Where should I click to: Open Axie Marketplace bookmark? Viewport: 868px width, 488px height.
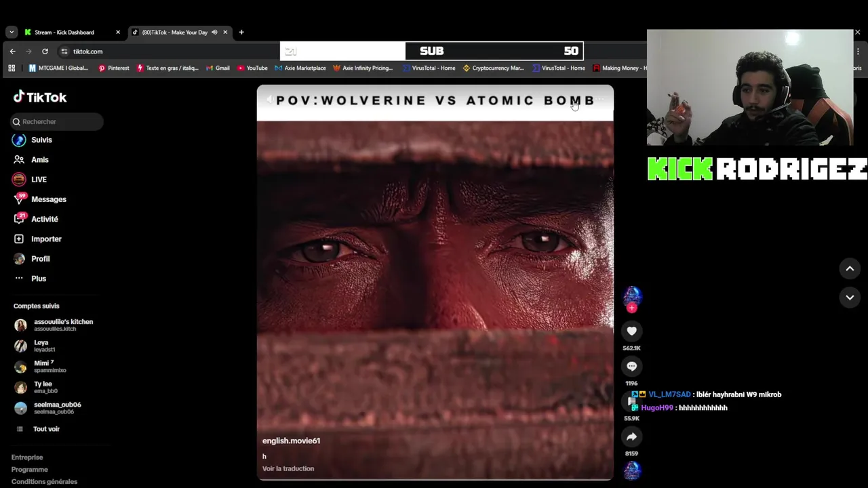[300, 68]
